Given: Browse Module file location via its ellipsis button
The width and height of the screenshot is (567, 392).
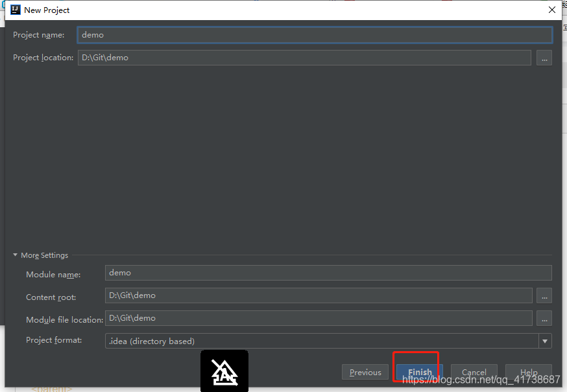Looking at the screenshot, I should [x=544, y=318].
